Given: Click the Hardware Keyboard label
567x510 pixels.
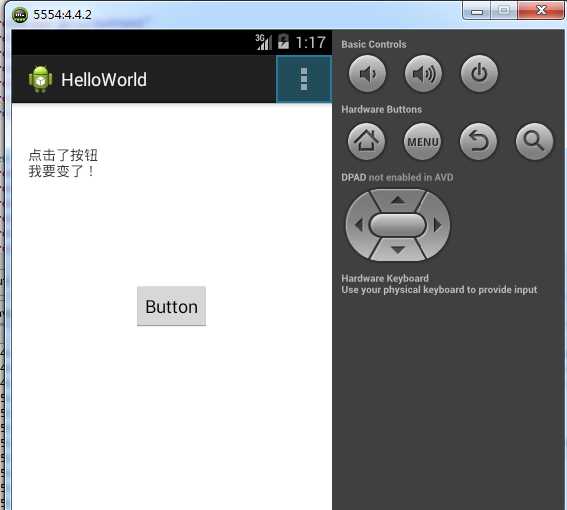Looking at the screenshot, I should [385, 278].
